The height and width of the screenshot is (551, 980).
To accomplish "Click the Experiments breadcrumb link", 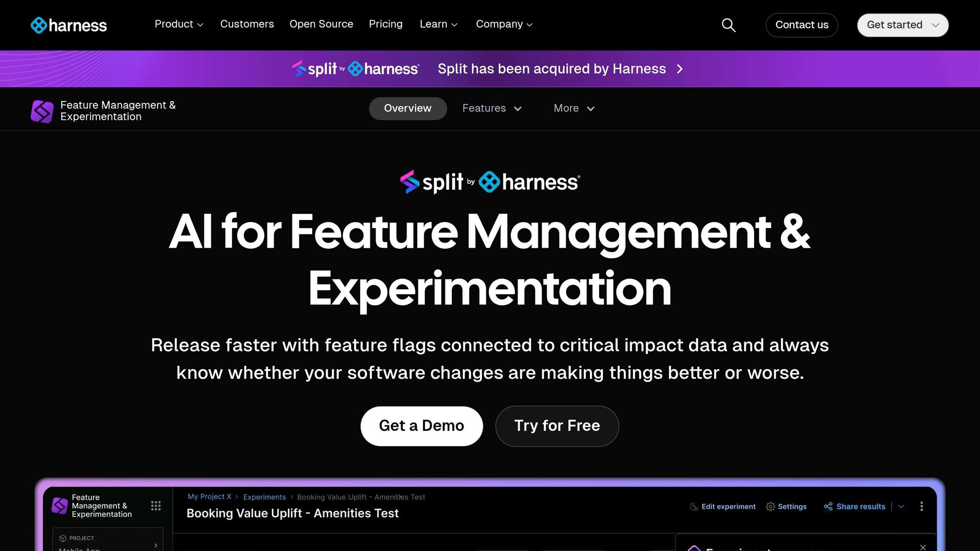I will 264,497.
